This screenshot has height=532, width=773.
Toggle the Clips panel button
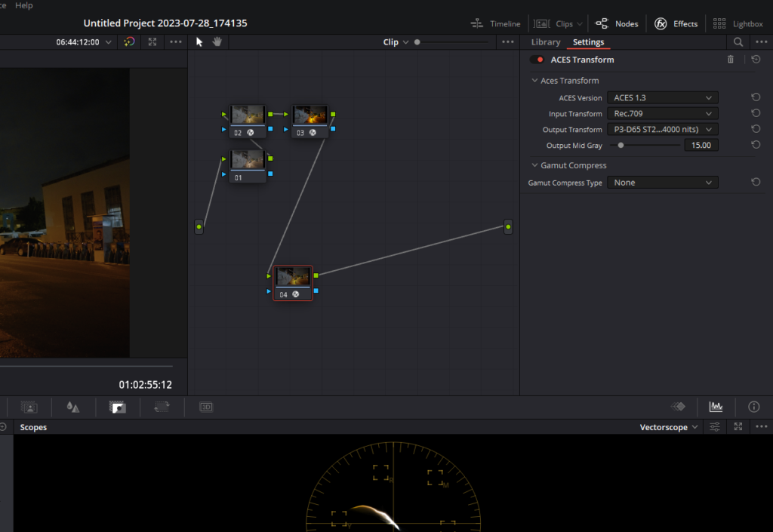tap(553, 23)
